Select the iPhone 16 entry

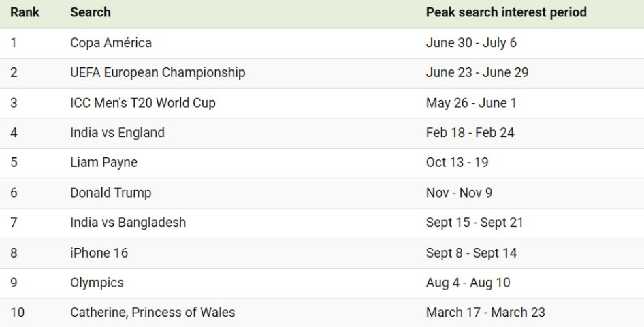point(99,253)
